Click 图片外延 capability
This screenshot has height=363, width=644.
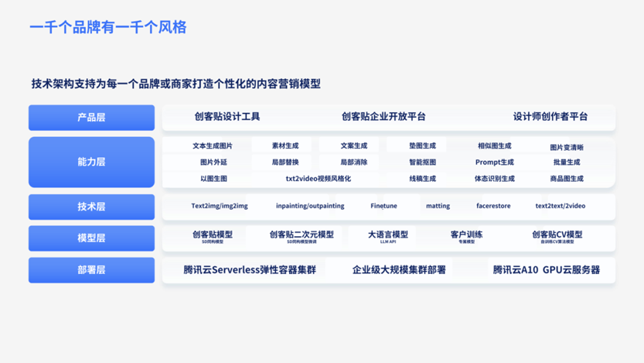[213, 163]
